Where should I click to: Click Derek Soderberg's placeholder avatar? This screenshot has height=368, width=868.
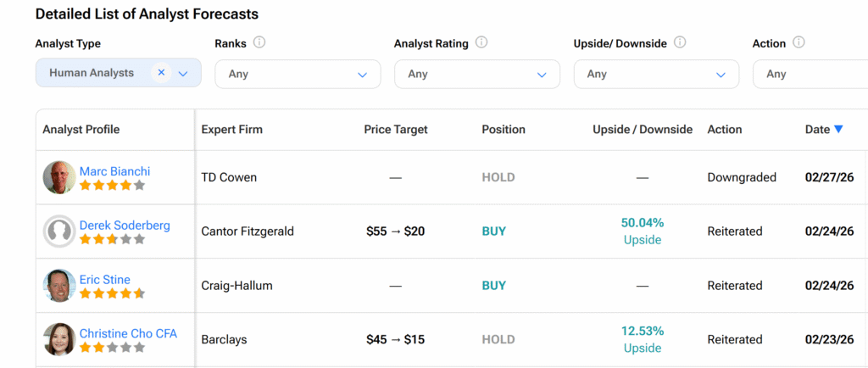click(59, 231)
